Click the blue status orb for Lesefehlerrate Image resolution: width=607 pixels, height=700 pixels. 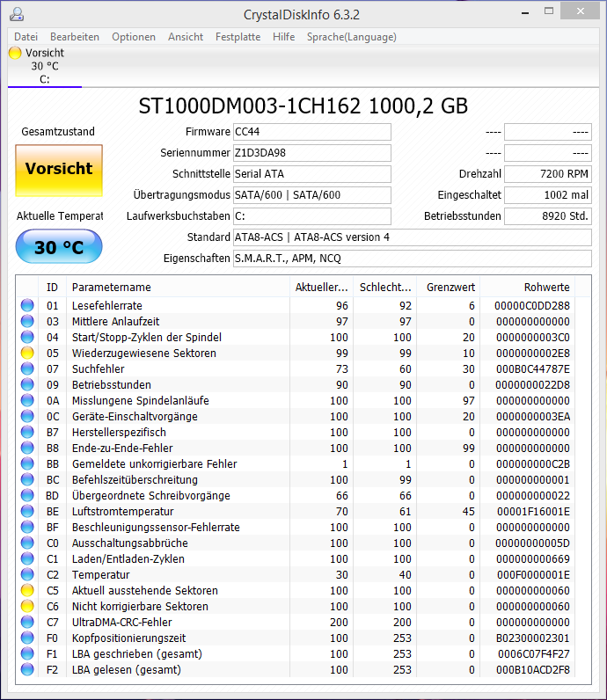pyautogui.click(x=27, y=305)
